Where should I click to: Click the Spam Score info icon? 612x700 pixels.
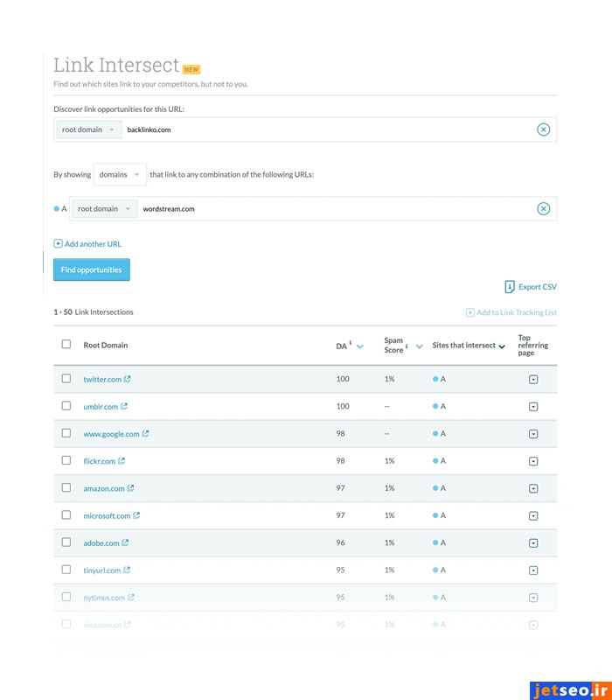(407, 346)
